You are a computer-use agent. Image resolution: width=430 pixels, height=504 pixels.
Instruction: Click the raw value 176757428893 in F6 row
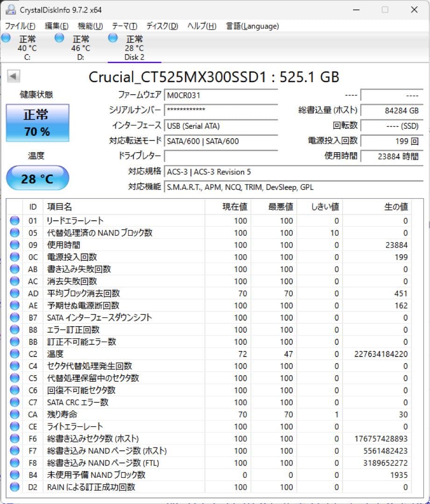(x=381, y=438)
